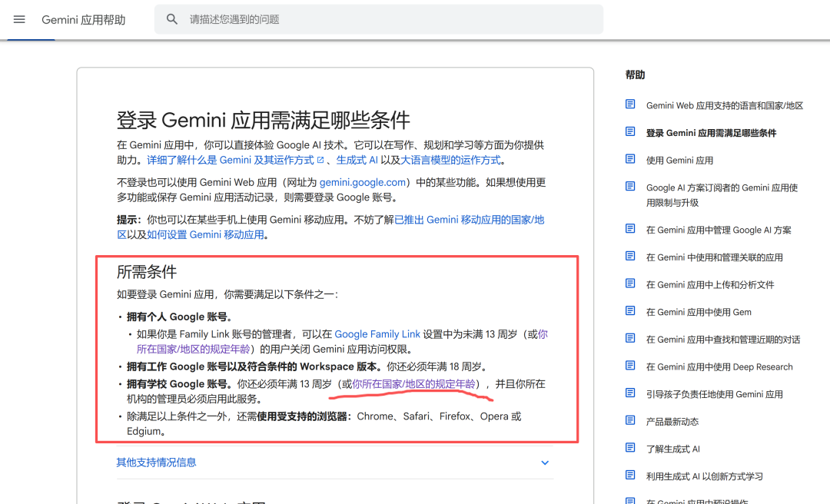Screen dimensions: 830x504
Task: Follow the 生成式 AI link
Action: (x=357, y=161)
